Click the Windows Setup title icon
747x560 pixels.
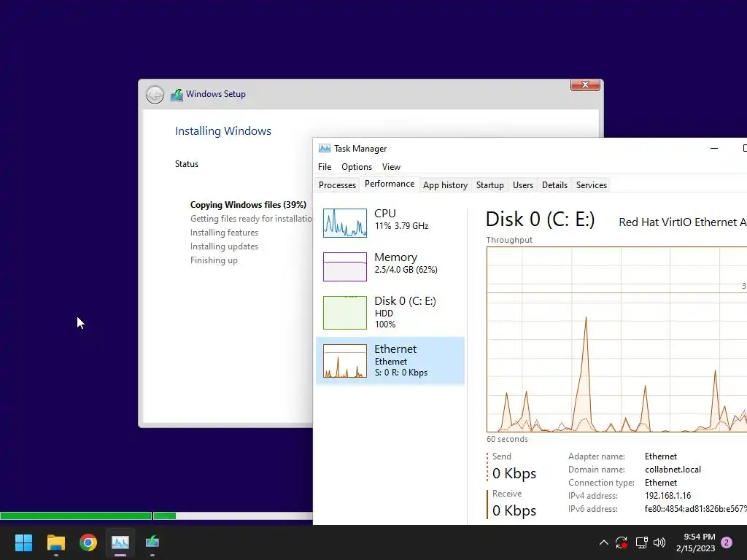click(x=177, y=95)
